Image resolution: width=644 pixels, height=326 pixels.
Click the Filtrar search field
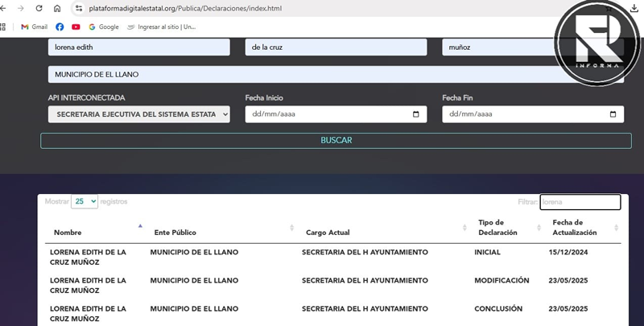click(580, 202)
